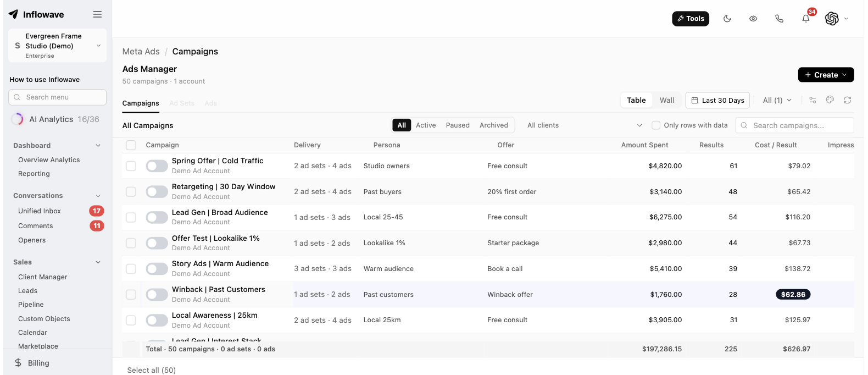Collapse sidebar with hamburger menu icon
Viewport: 868px width, 375px height.
coord(97,14)
